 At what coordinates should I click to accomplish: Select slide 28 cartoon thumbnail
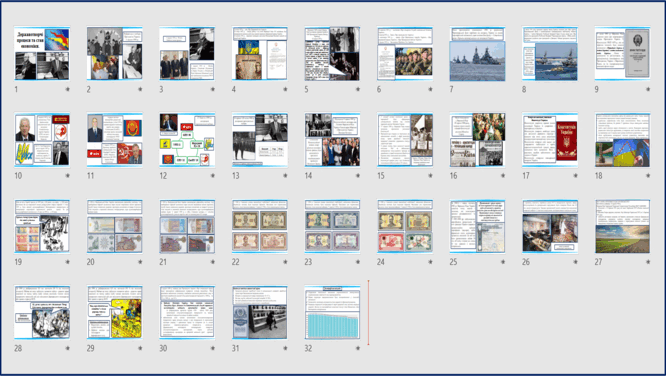point(42,312)
